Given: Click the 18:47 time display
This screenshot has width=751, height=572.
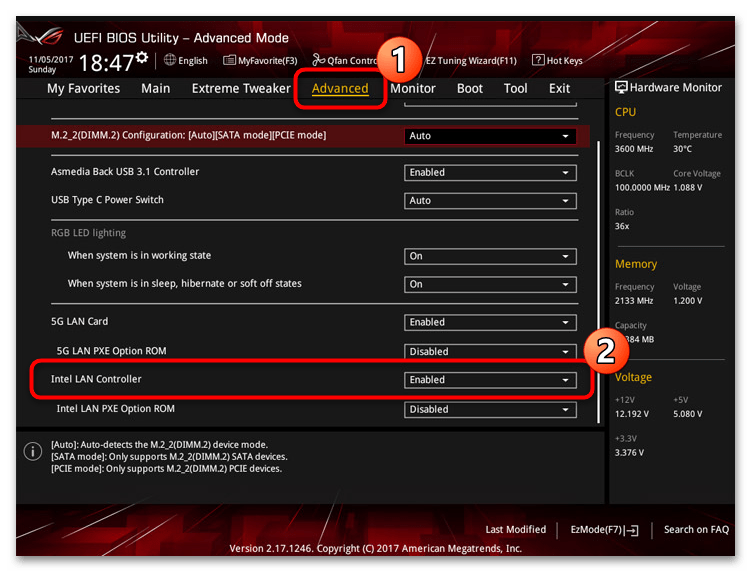Looking at the screenshot, I should (x=106, y=63).
